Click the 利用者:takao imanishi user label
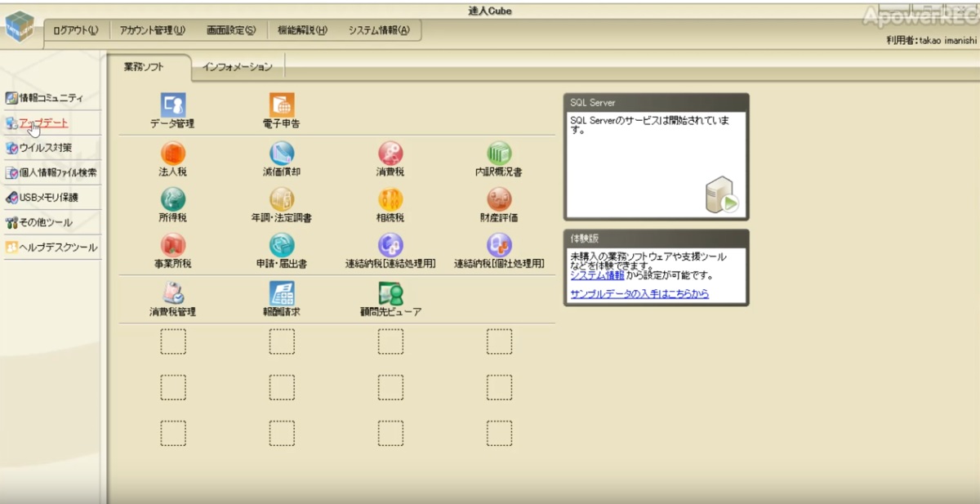This screenshot has height=504, width=980. [931, 40]
